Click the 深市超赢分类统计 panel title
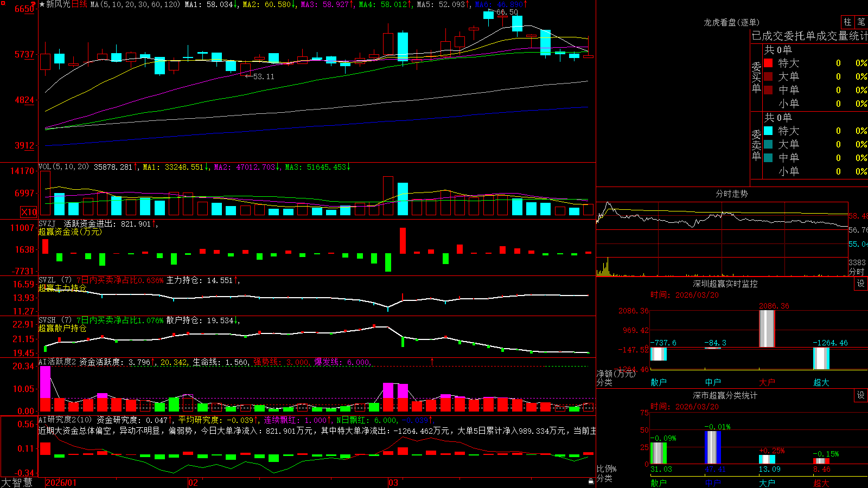The width and height of the screenshot is (868, 488). (725, 395)
